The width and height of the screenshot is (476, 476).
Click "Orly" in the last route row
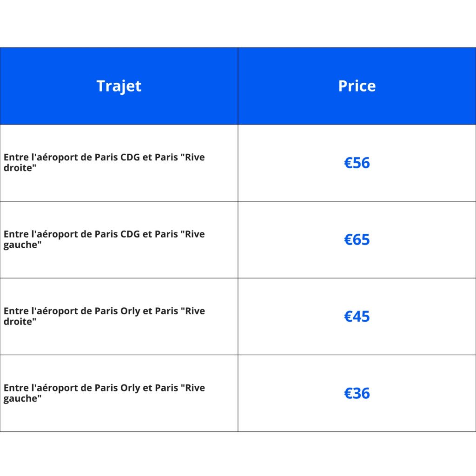pyautogui.click(x=130, y=388)
